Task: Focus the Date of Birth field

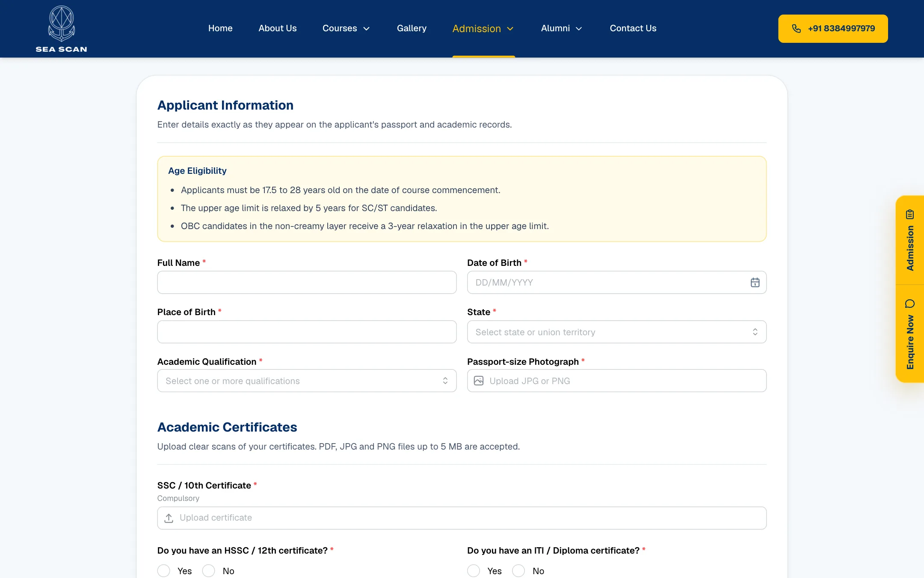Action: coord(616,283)
